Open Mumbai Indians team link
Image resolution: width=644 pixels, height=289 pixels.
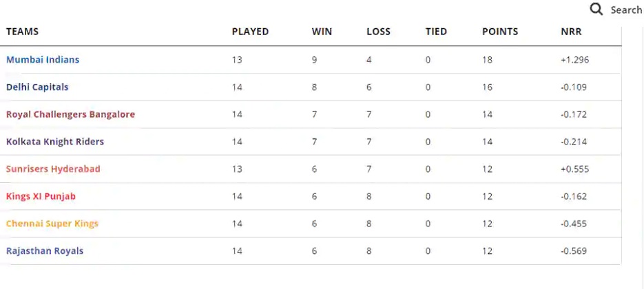[x=43, y=60]
